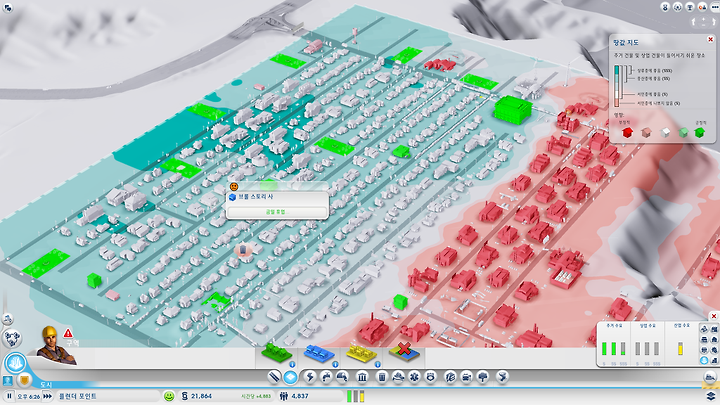Click the red warning alert icon
The image size is (720, 405).
(68, 333)
